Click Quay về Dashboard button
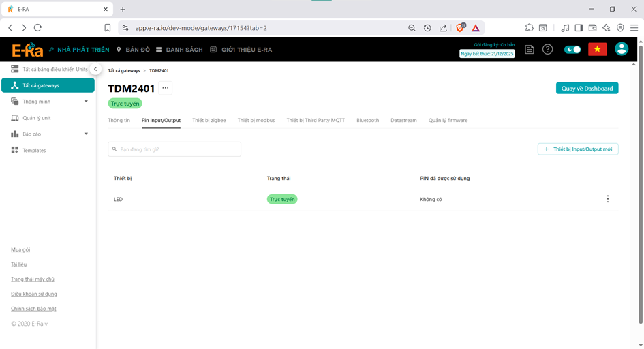This screenshot has height=349, width=644. (587, 88)
